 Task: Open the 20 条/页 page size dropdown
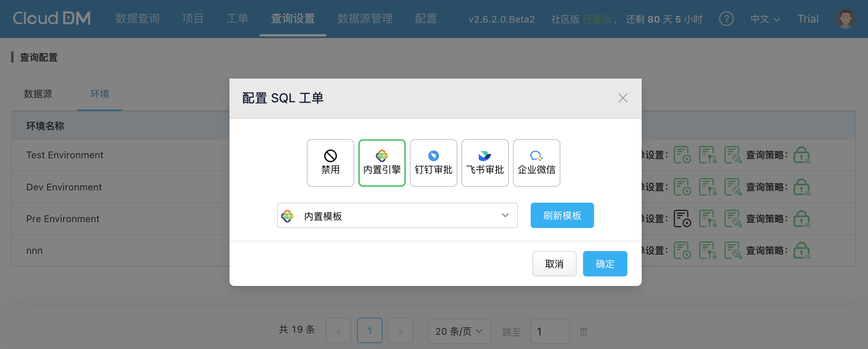coord(459,331)
